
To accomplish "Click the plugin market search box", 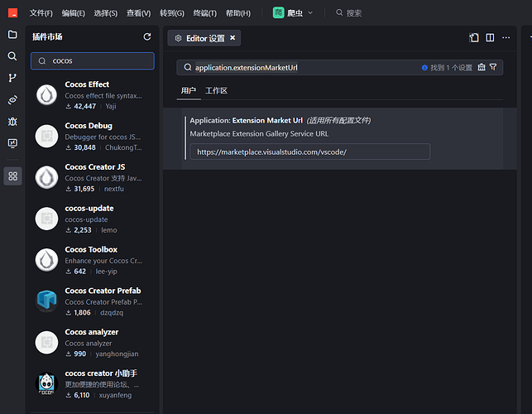I will click(x=93, y=61).
